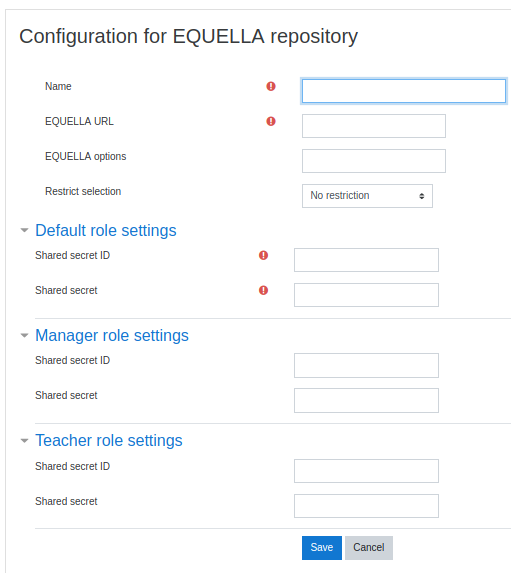Screen dimensions: 511x573
Task: Focus Manager role Shared secret field
Action: pyautogui.click(x=366, y=401)
